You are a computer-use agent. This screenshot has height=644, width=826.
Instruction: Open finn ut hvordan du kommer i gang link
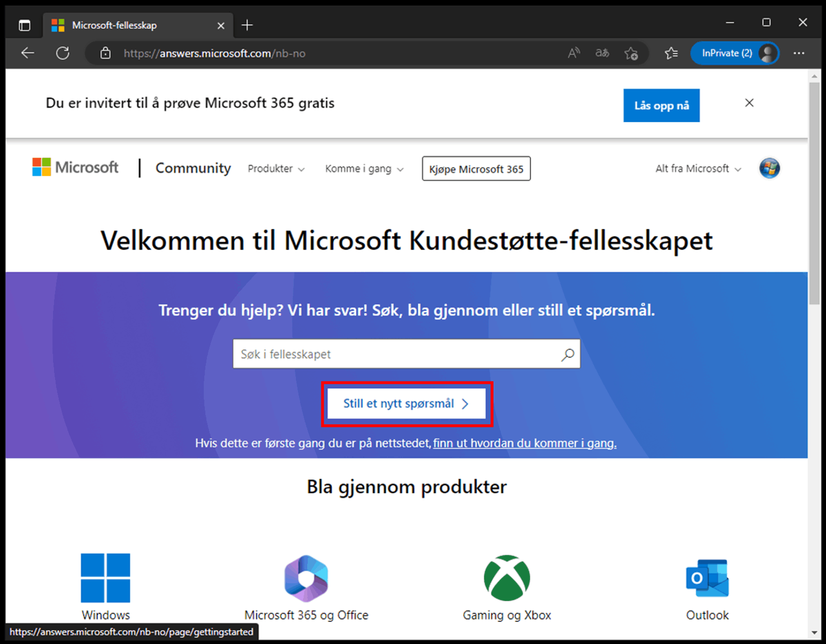click(x=524, y=443)
